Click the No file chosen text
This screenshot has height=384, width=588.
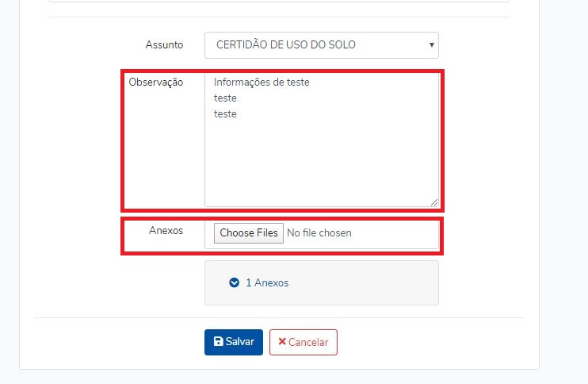pyautogui.click(x=319, y=233)
